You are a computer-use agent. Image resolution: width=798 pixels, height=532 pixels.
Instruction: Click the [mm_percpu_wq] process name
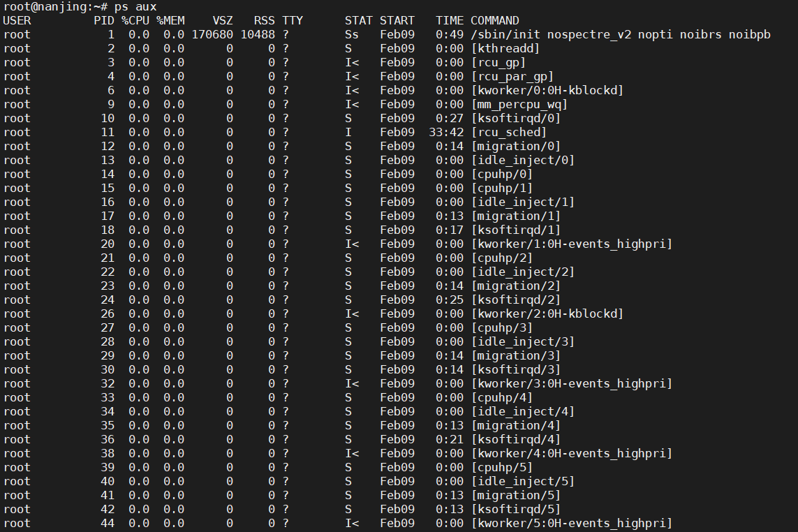coord(519,104)
